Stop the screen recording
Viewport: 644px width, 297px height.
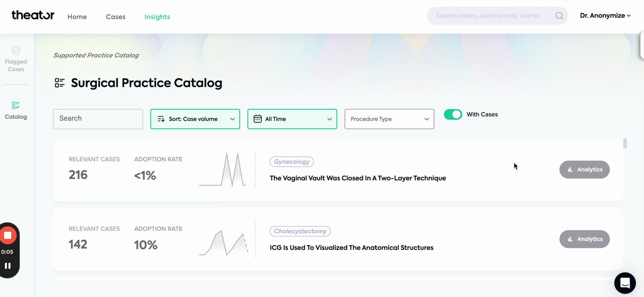point(7,236)
